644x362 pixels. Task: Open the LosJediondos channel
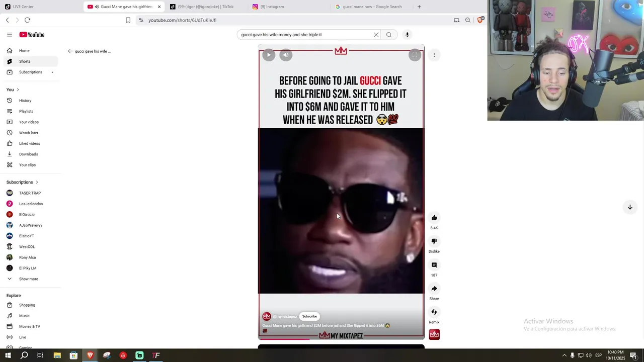(x=31, y=204)
